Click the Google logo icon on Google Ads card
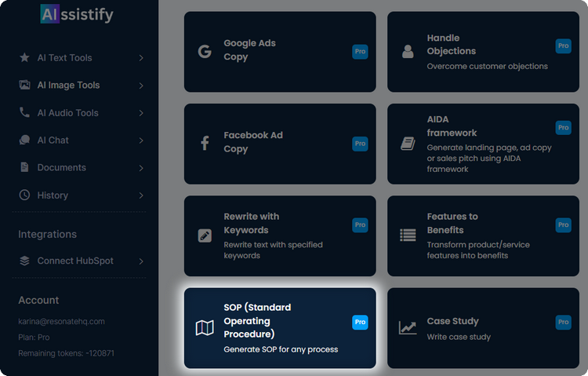This screenshot has width=588, height=376. pos(205,52)
